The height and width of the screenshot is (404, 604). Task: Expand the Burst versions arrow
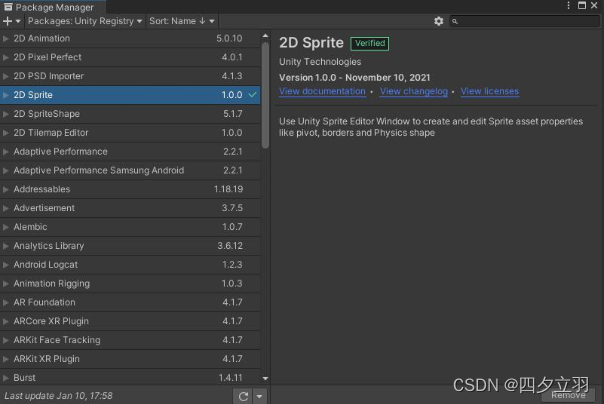pyautogui.click(x=5, y=378)
